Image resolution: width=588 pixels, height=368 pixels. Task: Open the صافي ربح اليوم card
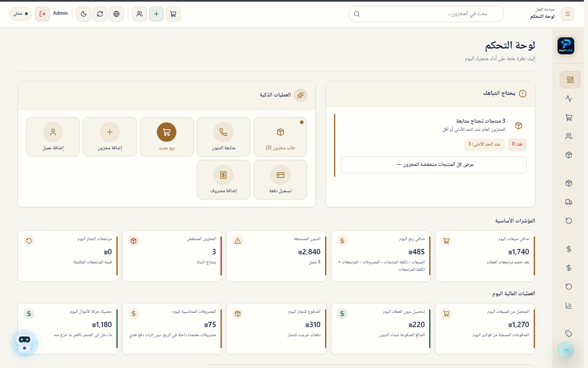tap(381, 256)
